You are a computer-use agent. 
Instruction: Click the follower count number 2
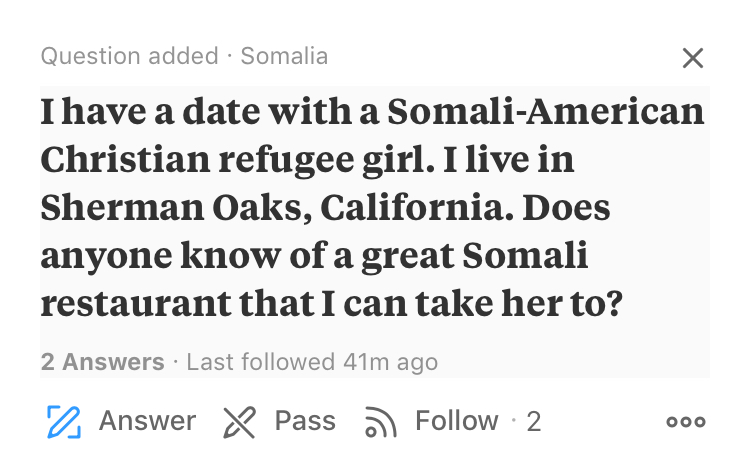pyautogui.click(x=534, y=422)
